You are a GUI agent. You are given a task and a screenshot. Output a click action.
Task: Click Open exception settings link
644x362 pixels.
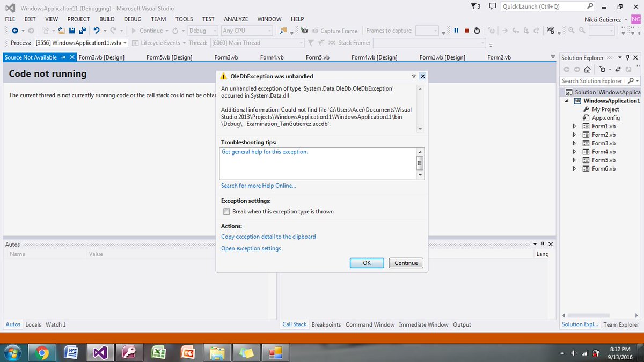pyautogui.click(x=251, y=248)
